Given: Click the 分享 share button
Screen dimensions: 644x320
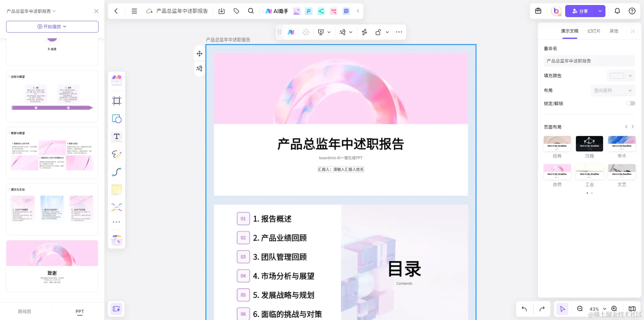Looking at the screenshot, I should point(580,11).
